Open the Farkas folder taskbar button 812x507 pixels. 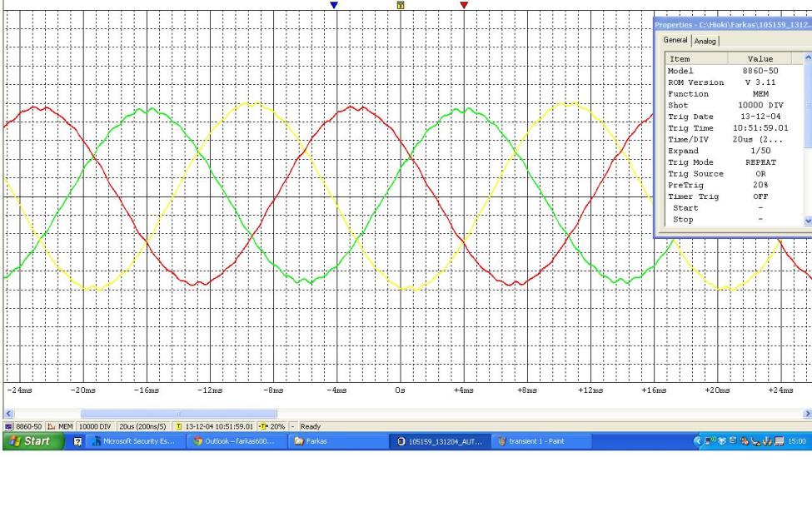tap(338, 441)
